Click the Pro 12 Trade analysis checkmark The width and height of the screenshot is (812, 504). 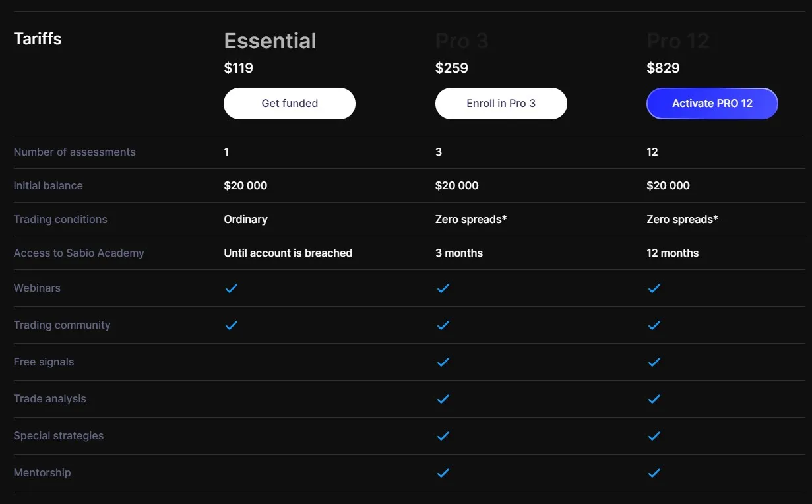[x=654, y=399]
